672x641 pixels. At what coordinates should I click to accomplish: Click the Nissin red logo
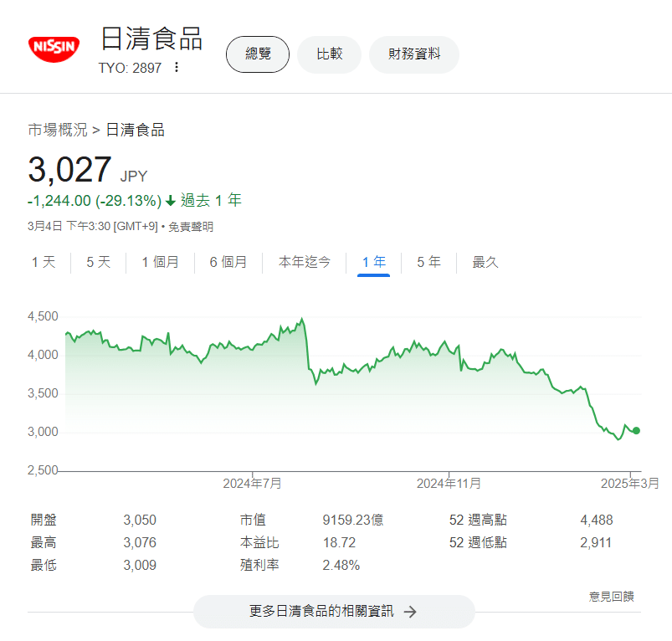point(54,49)
